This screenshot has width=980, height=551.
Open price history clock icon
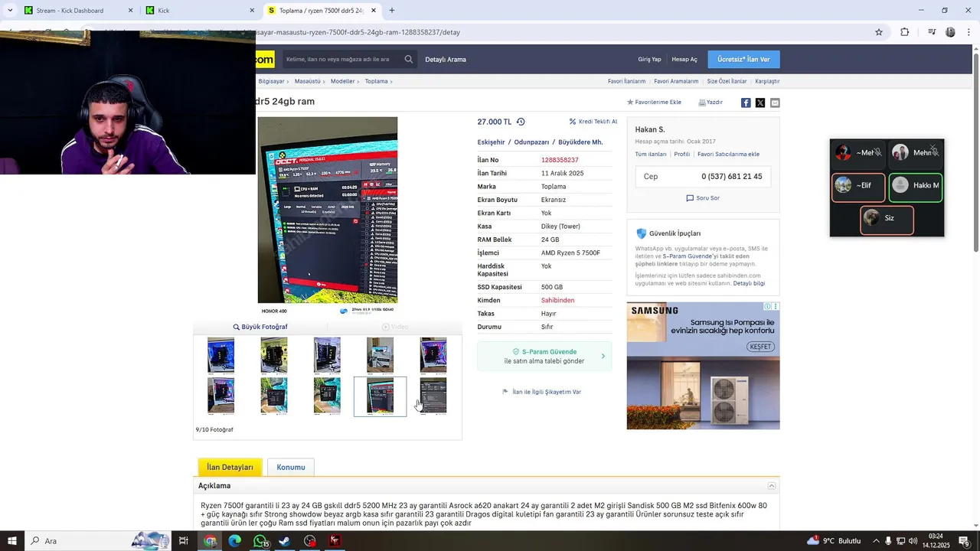pyautogui.click(x=521, y=122)
